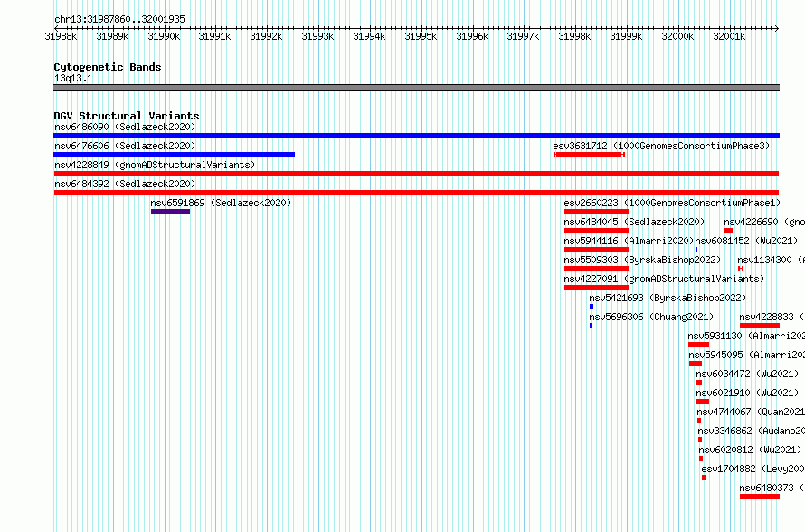Open nsv4227091 (gnomADStructuralVariants) label
The image size is (805, 532).
coord(664,279)
